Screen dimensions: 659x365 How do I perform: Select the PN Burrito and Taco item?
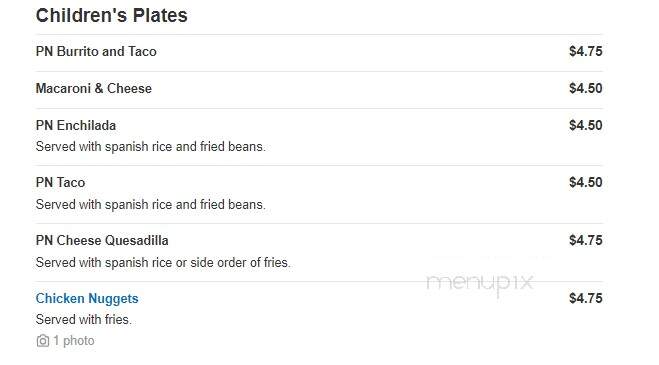click(x=96, y=51)
